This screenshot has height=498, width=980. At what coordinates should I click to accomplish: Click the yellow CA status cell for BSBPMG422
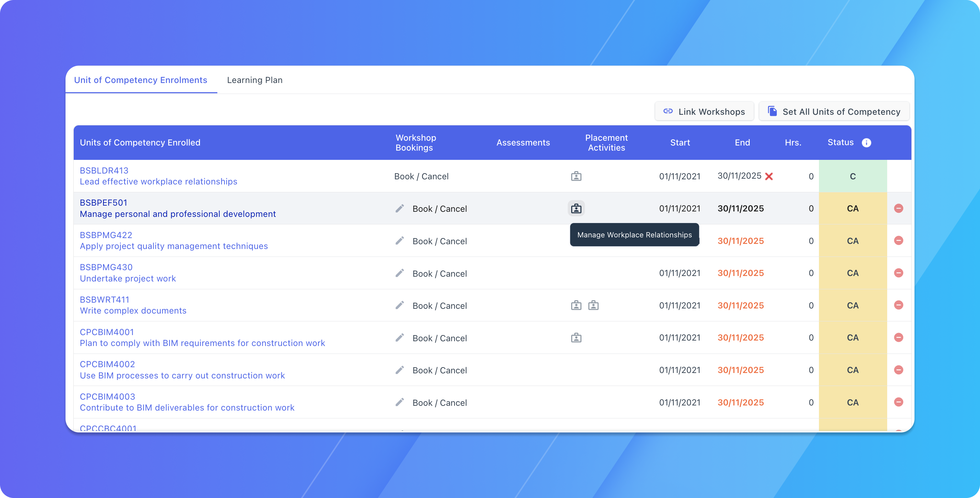pos(853,240)
